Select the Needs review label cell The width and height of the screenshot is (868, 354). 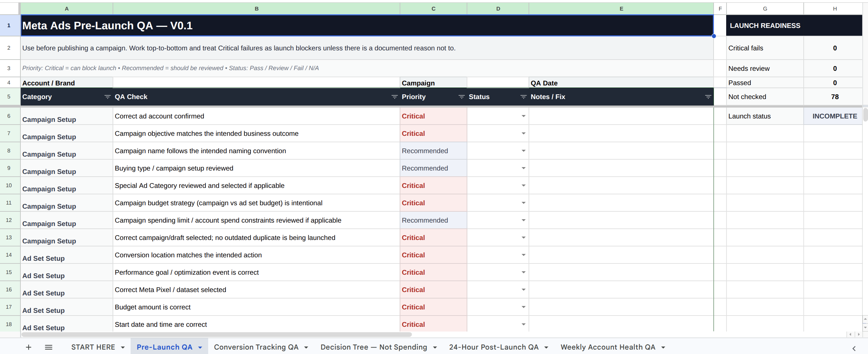click(x=765, y=68)
